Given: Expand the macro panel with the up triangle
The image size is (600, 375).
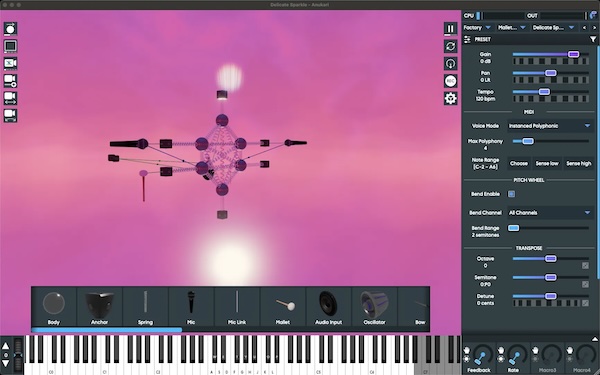Looking at the screenshot, I should coord(595,339).
